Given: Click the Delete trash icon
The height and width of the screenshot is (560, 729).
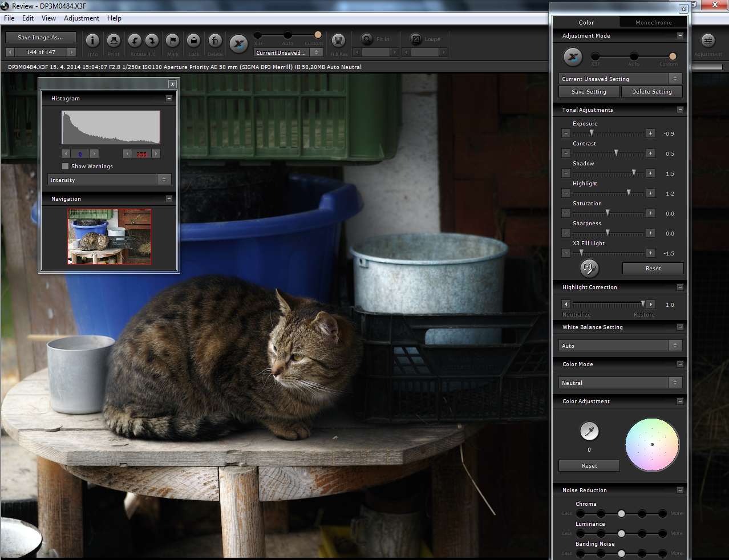Looking at the screenshot, I should (214, 41).
